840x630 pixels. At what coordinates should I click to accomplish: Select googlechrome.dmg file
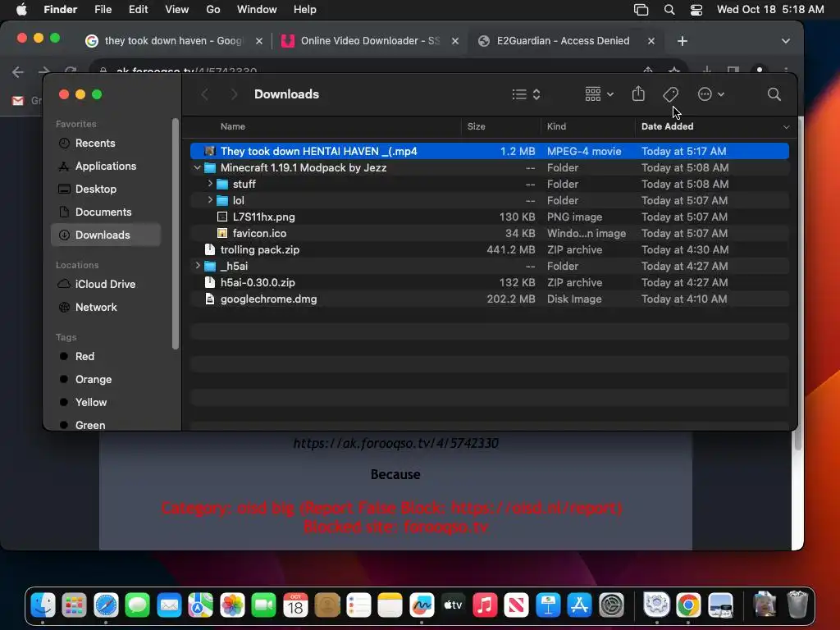tap(489, 299)
